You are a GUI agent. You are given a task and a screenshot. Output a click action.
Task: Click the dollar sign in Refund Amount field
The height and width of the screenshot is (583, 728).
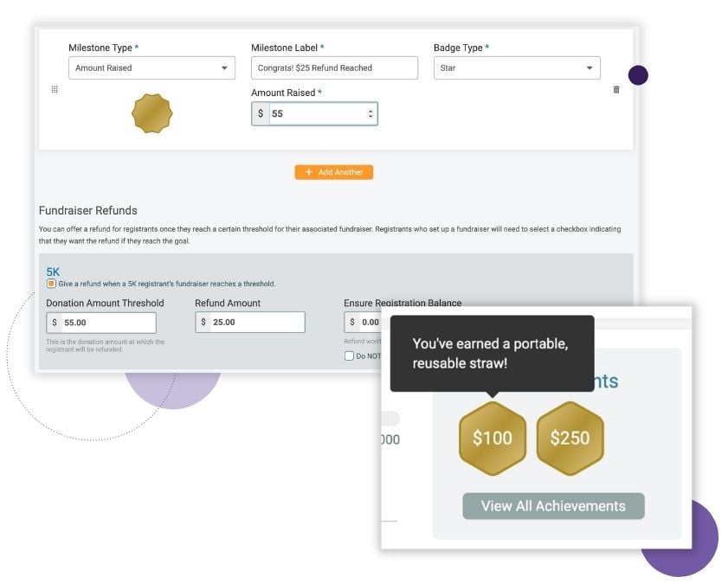point(203,322)
